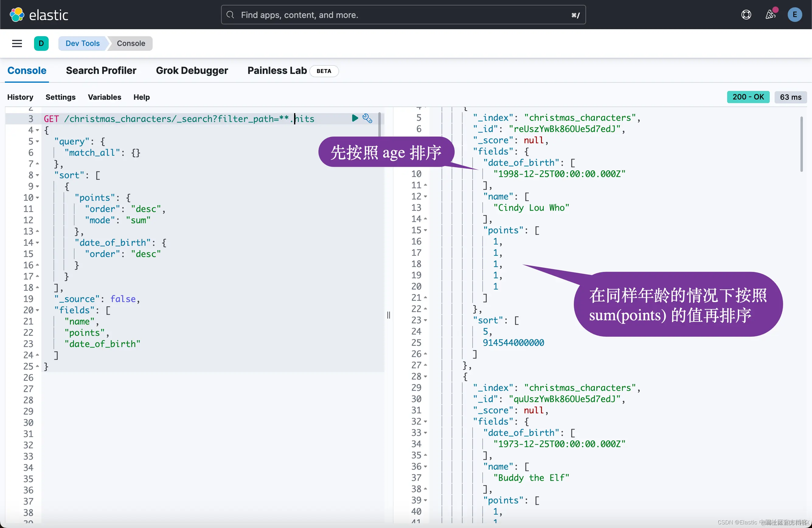812x528 pixels.
Task: Collapse the query block at line 5
Action: pyautogui.click(x=37, y=141)
